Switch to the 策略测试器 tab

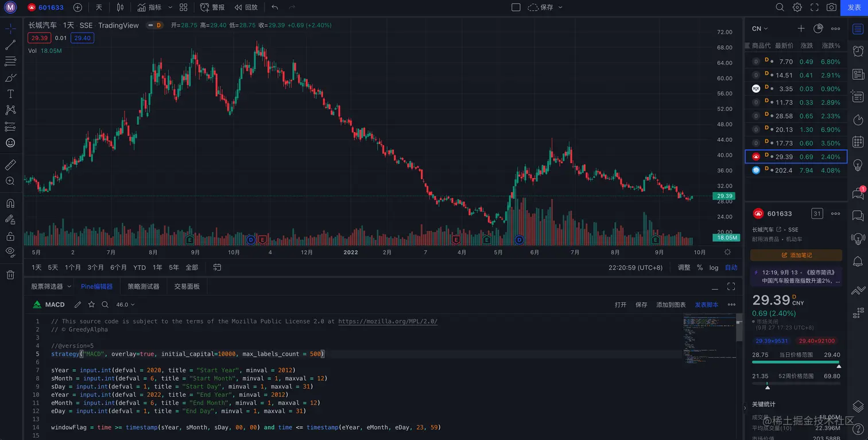pos(144,286)
